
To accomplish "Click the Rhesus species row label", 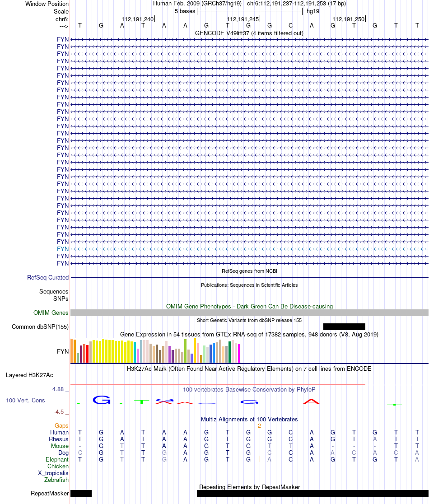I will coord(59,439).
